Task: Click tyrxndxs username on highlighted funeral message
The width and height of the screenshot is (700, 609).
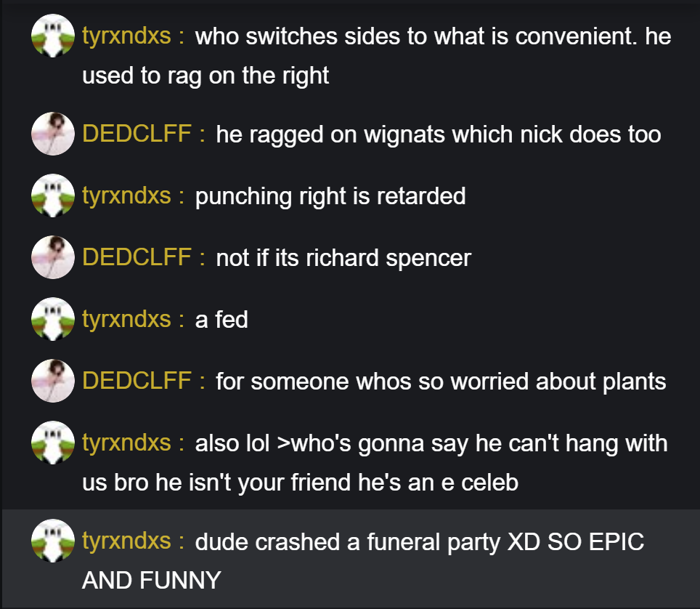Action: coord(126,541)
